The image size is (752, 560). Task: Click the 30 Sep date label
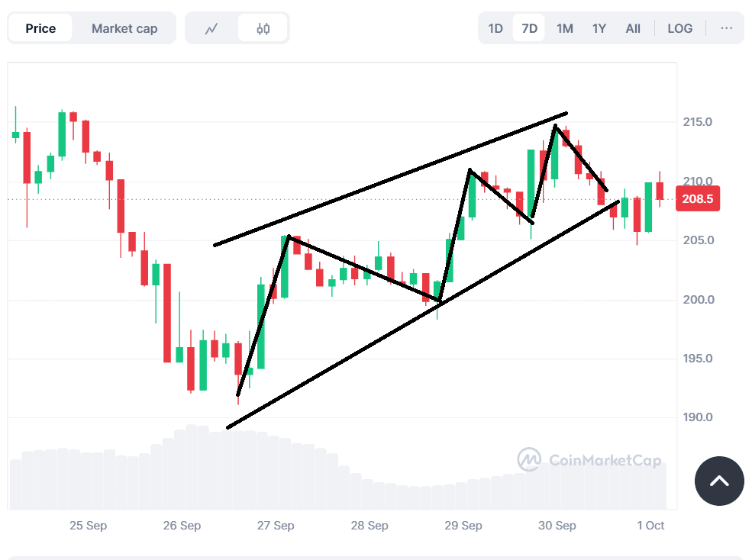pyautogui.click(x=557, y=526)
